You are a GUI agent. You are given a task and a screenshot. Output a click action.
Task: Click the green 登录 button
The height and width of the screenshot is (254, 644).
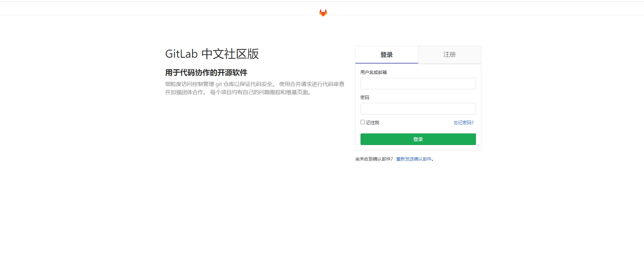pyautogui.click(x=418, y=139)
